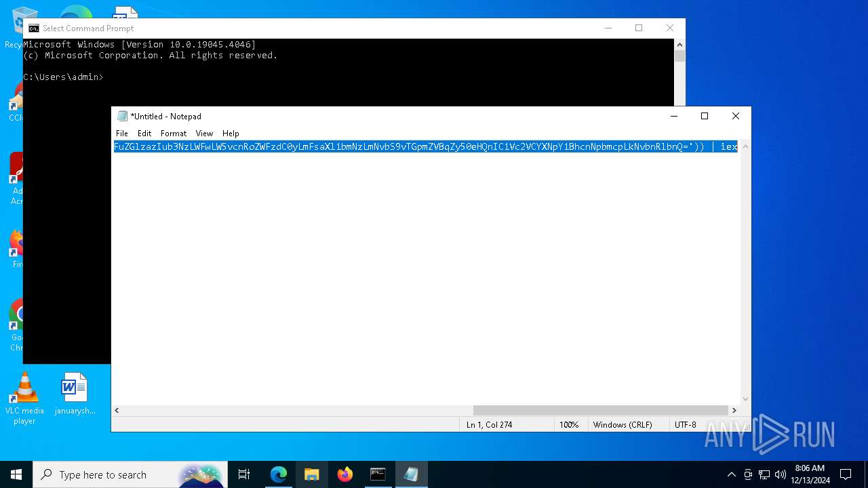Click the Command Prompt title bar icon
The height and width of the screenshot is (488, 868).
pyautogui.click(x=34, y=28)
